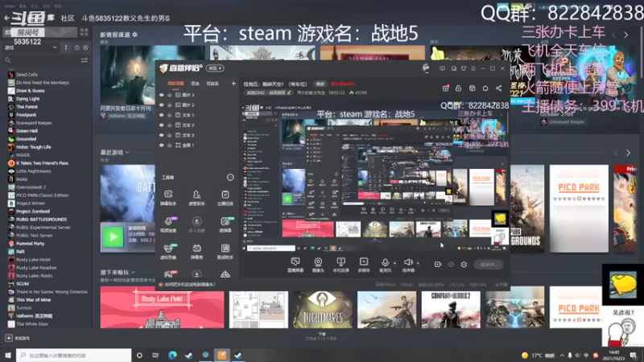This screenshot has width=644, height=362.
Task: Select the second scene tab
Action: [x=195, y=84]
